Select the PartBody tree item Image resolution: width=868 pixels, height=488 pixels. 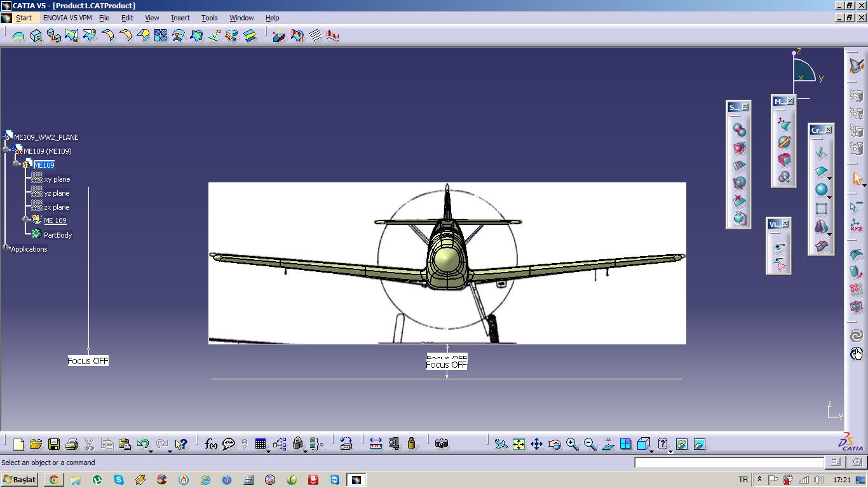(58, 235)
